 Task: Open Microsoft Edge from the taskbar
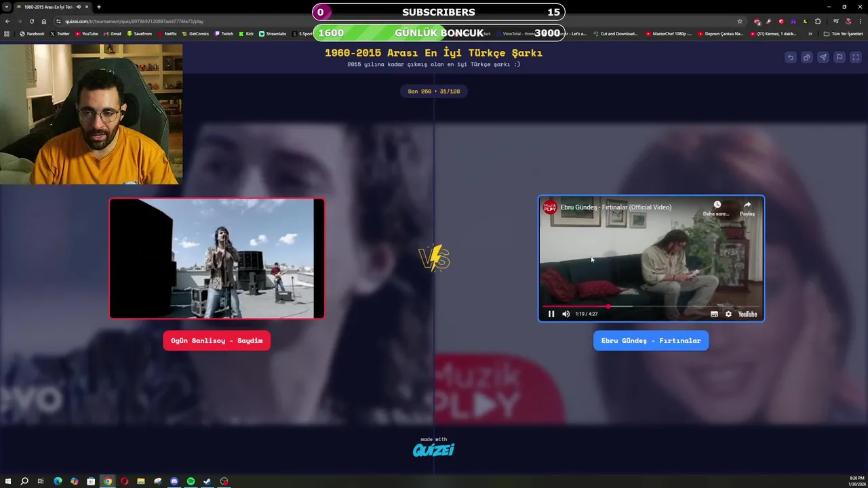coord(58,481)
